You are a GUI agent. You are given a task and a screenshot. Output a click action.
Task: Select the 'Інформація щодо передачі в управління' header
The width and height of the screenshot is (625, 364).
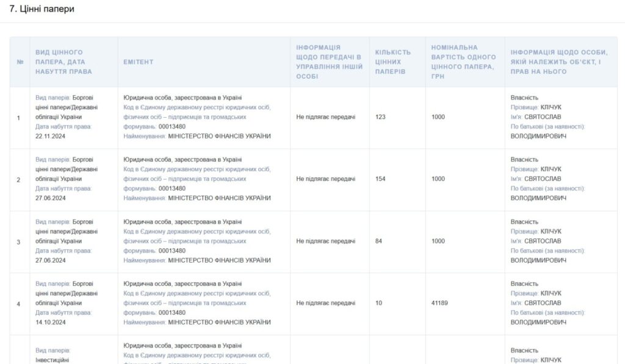(x=329, y=62)
